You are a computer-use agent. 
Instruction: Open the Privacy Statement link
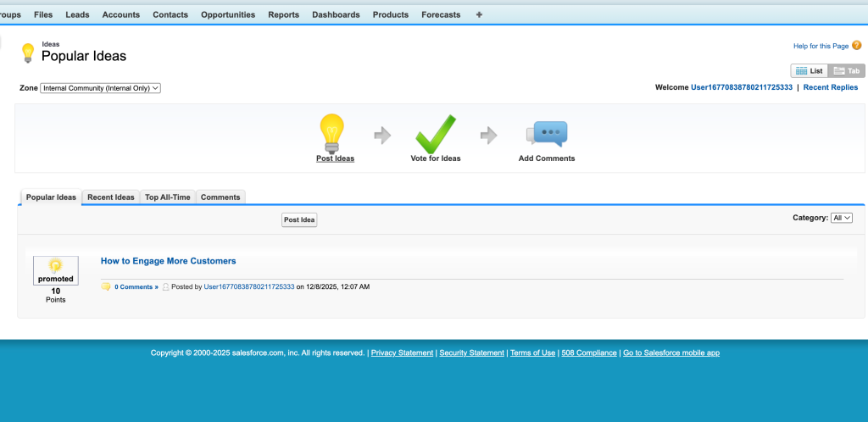tap(403, 353)
